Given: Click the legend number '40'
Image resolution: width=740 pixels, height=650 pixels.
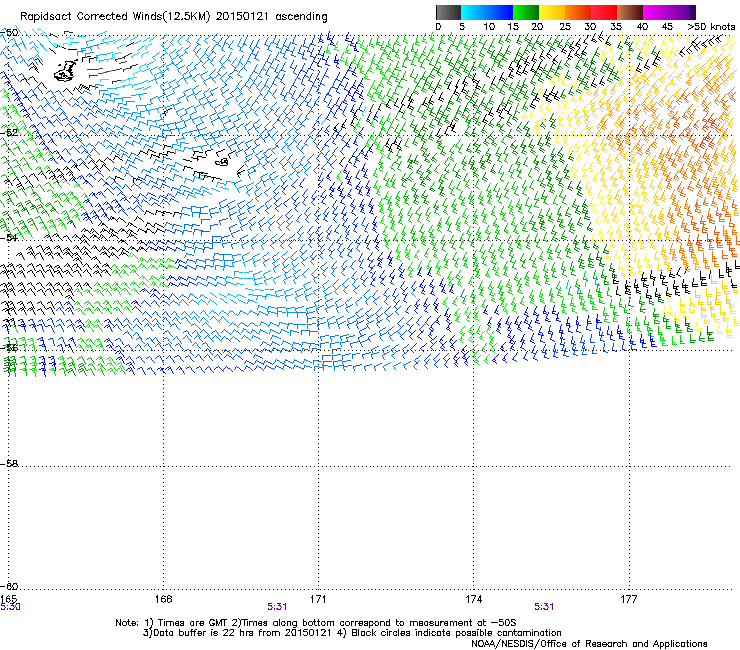Looking at the screenshot, I should coord(642,27).
